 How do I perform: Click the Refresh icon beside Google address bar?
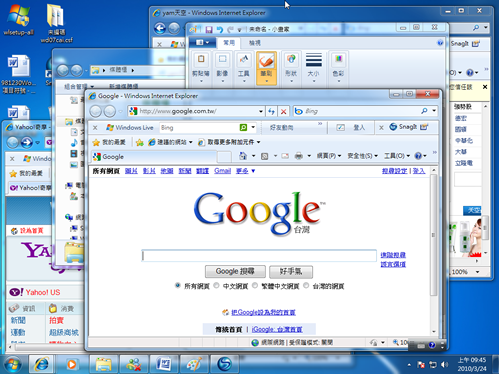pyautogui.click(x=271, y=111)
